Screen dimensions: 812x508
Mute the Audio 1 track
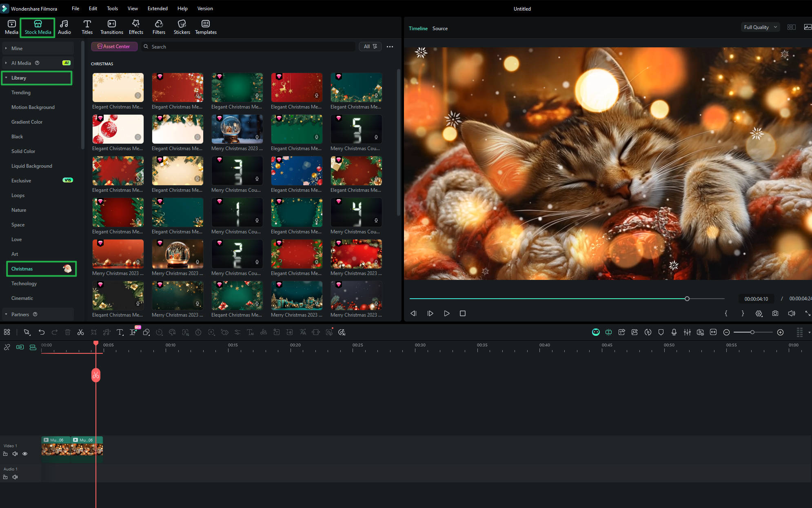pos(15,477)
